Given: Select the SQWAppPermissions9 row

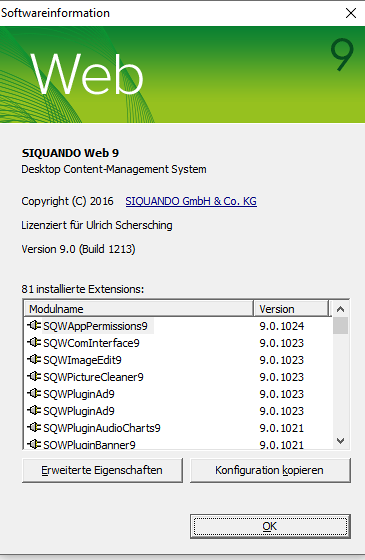Looking at the screenshot, I should [178, 326].
